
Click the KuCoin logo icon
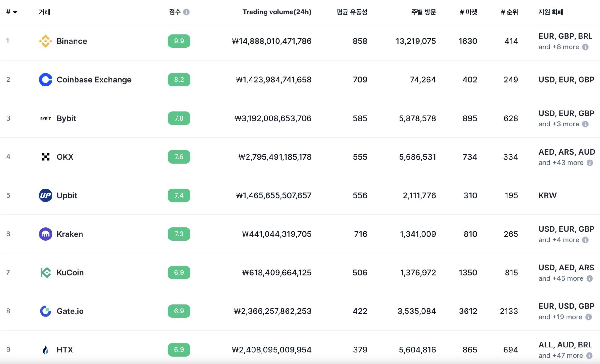coord(45,273)
